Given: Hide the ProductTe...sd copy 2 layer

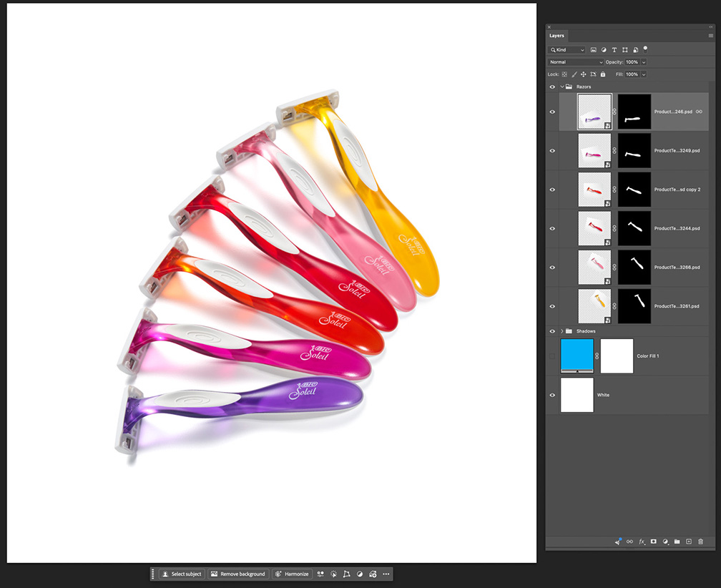Looking at the screenshot, I should coord(552,190).
